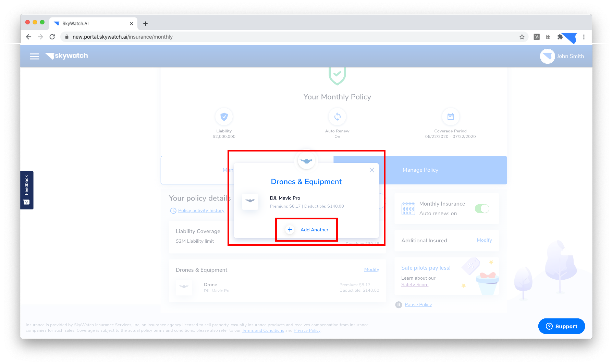Click the Monthly Insurance calendar icon

click(408, 208)
